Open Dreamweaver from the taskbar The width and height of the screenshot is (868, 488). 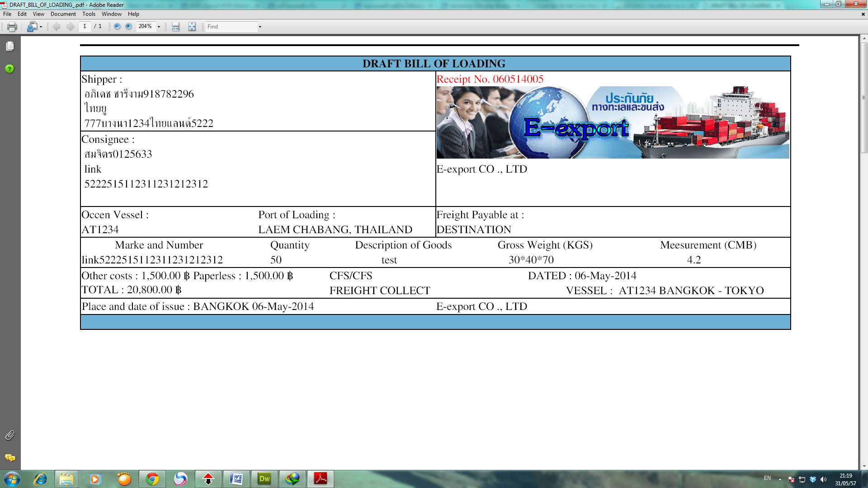coord(264,479)
